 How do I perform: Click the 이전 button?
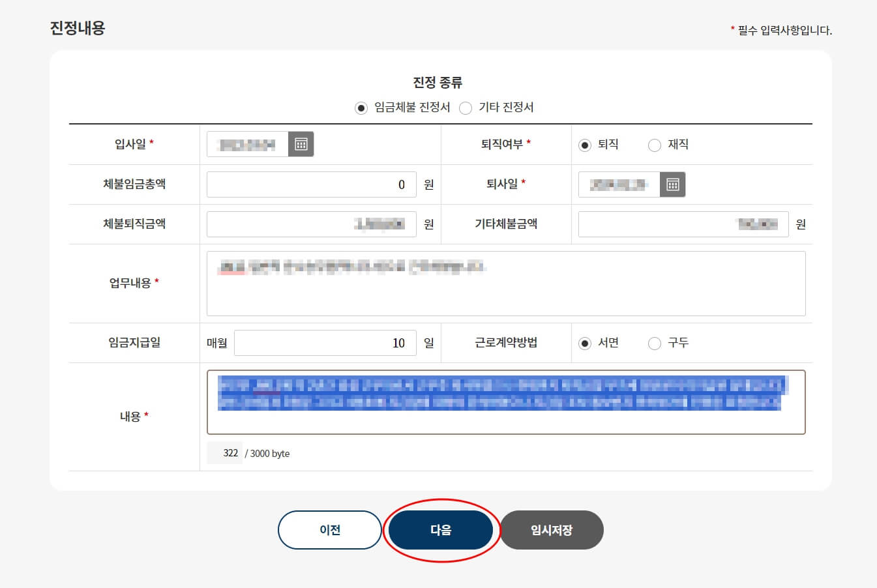pyautogui.click(x=330, y=530)
